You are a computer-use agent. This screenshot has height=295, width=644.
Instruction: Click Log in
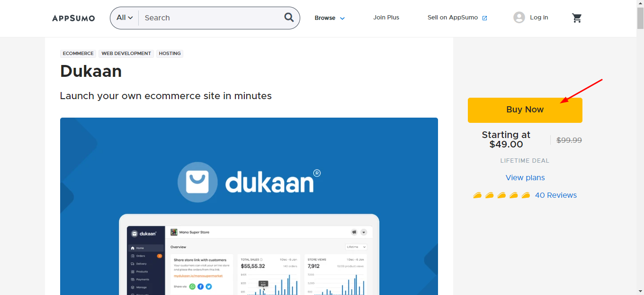539,18
